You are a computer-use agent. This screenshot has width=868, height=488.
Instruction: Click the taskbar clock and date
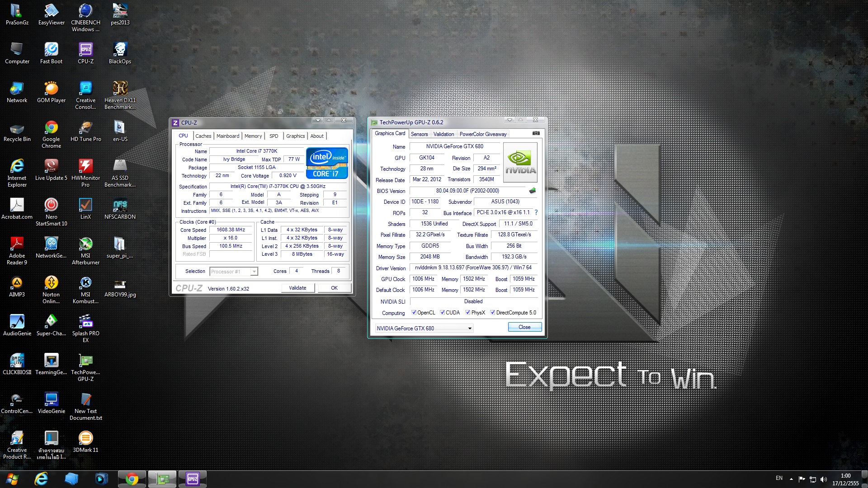(845, 479)
